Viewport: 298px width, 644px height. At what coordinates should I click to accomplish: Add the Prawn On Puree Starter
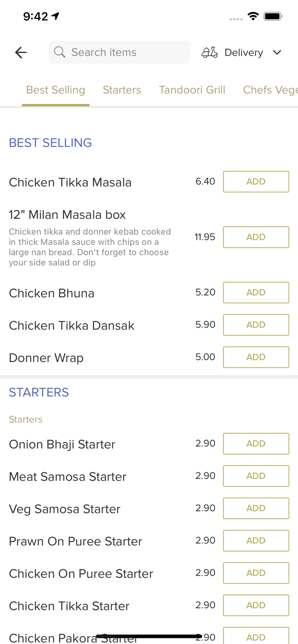point(256,540)
